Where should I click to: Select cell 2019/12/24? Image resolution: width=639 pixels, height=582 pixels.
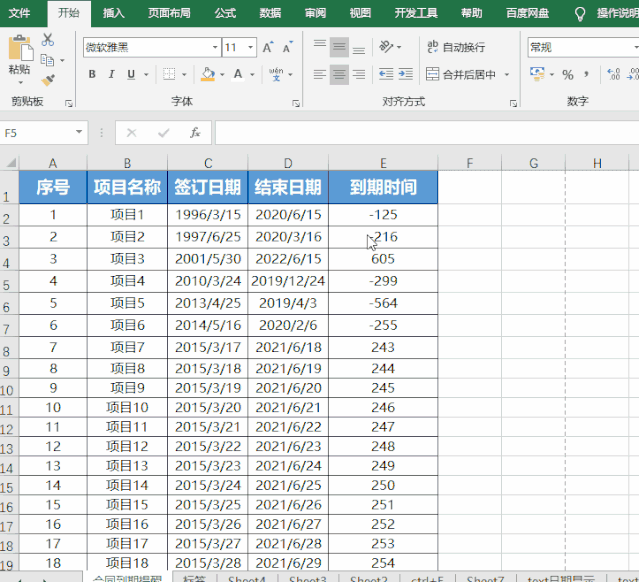(288, 281)
